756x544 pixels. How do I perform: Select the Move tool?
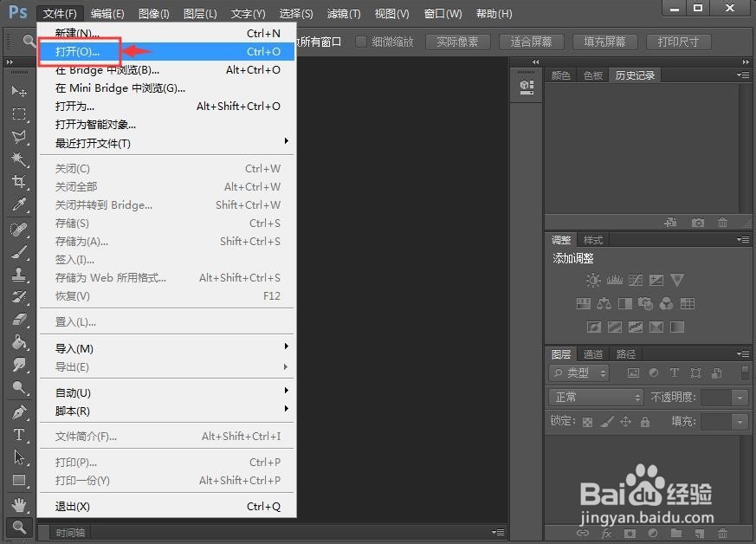(x=19, y=91)
